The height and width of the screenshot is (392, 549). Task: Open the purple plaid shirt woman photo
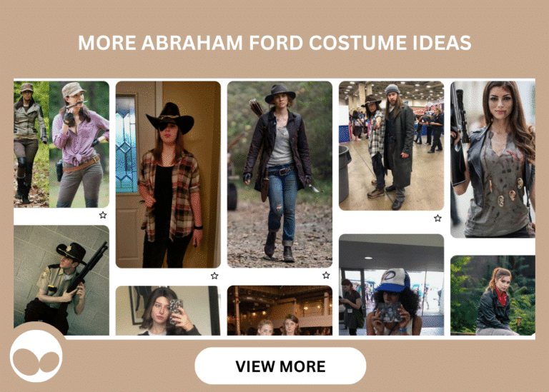(x=80, y=144)
